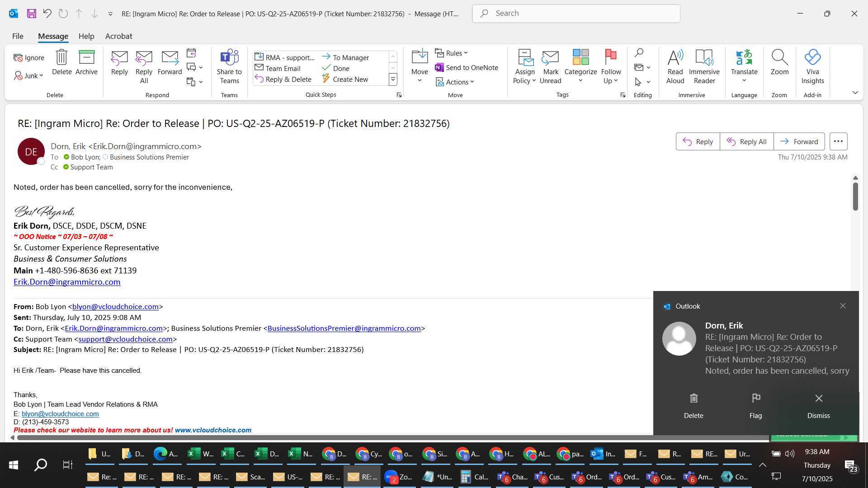Click Reply in the ribbon Respond group
868x488 pixels.
point(119,63)
